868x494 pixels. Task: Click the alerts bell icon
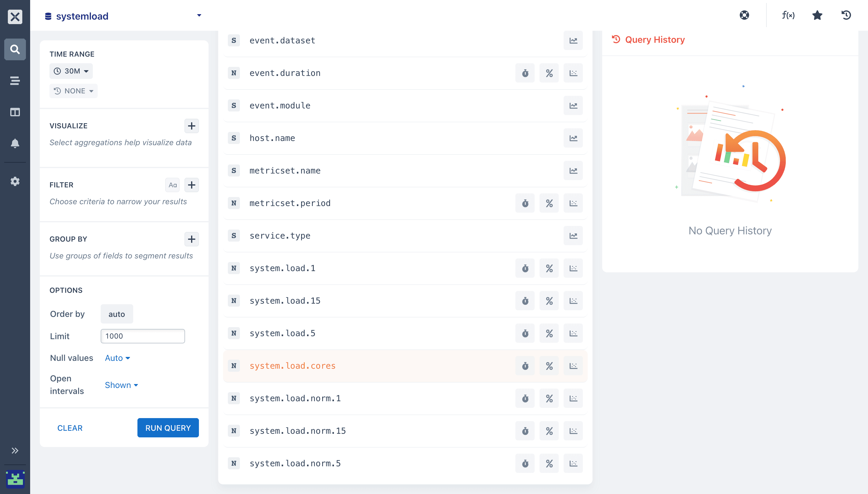point(15,143)
